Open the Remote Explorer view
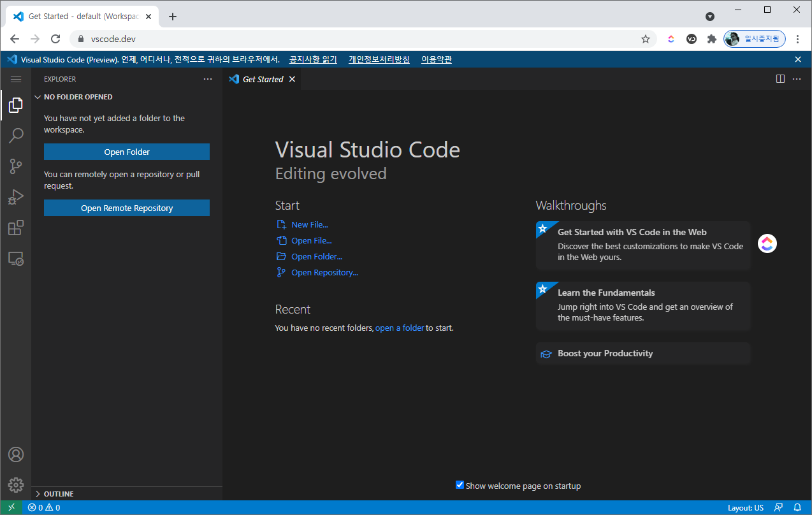812x515 pixels. click(x=16, y=258)
